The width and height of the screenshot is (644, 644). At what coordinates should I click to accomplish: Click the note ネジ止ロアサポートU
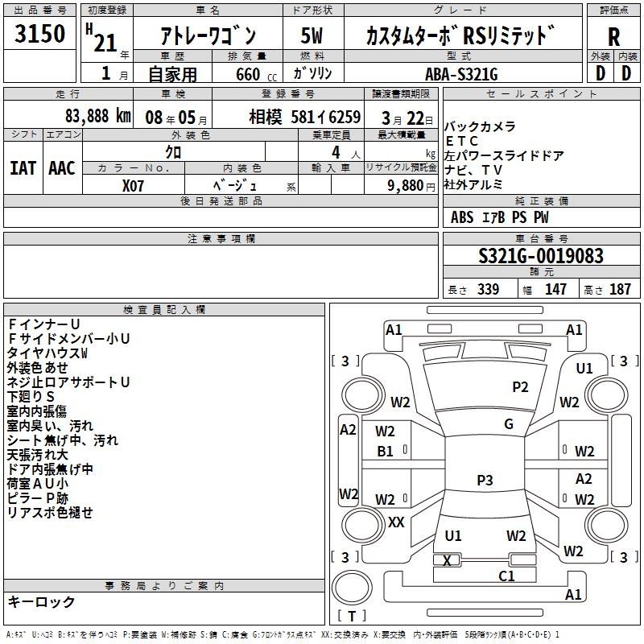pos(68,382)
